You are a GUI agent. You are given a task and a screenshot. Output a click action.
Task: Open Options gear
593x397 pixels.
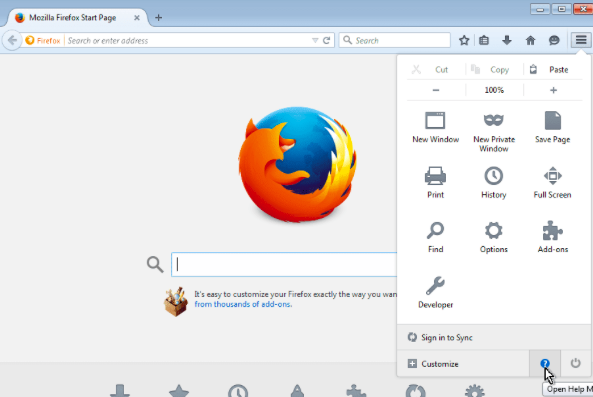tap(494, 237)
